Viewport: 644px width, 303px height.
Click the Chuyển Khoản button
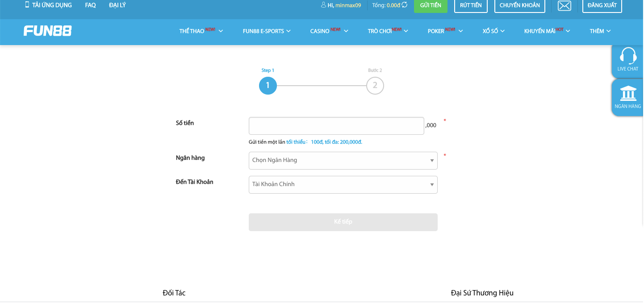(520, 5)
